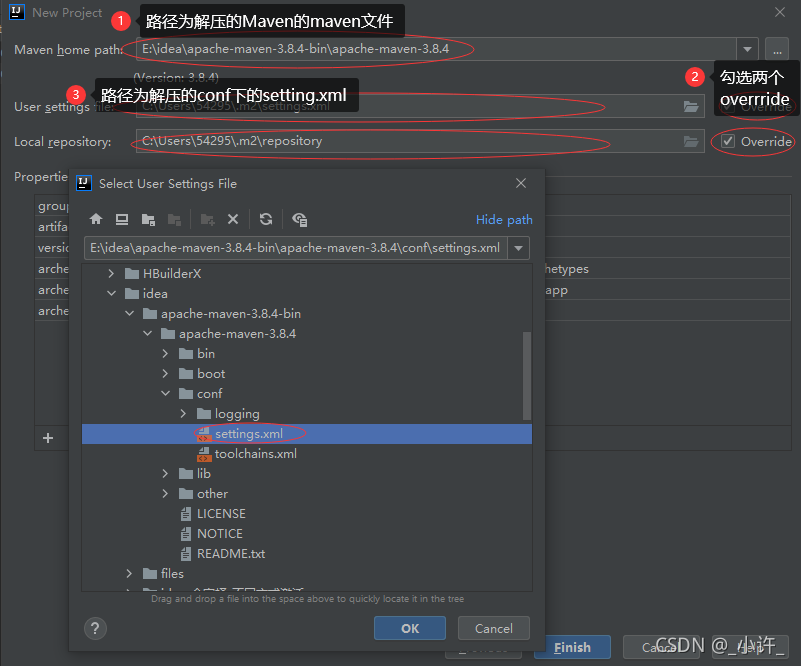The height and width of the screenshot is (666, 801).
Task: Click the toolchains.xml file icon
Action: click(204, 454)
